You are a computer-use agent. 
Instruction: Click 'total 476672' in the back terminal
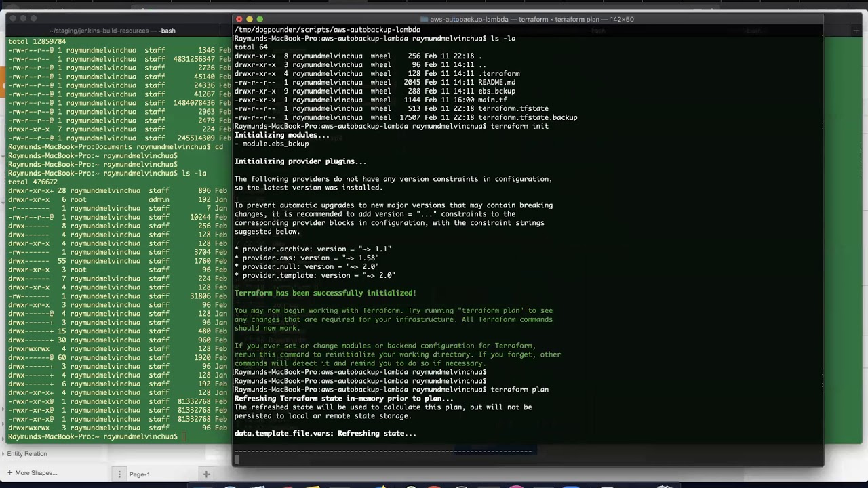coord(33,182)
